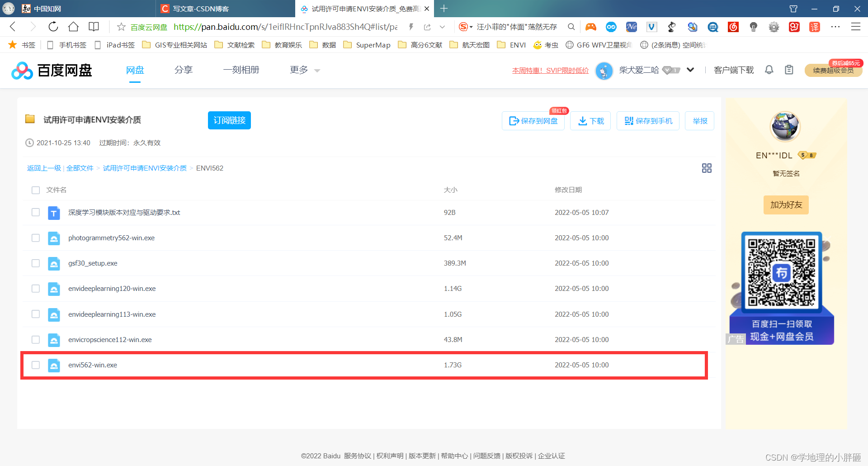
Task: Switch to the 分享 tab
Action: [184, 70]
